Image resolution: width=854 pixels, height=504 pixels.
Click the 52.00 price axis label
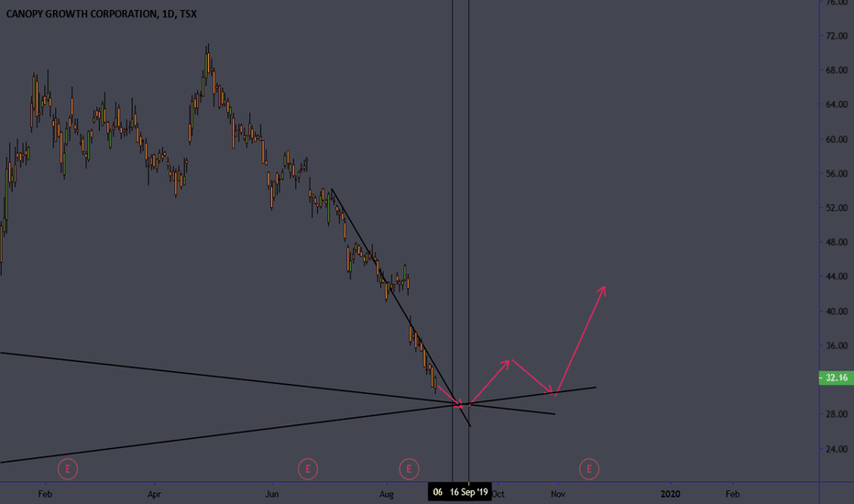pyautogui.click(x=837, y=208)
